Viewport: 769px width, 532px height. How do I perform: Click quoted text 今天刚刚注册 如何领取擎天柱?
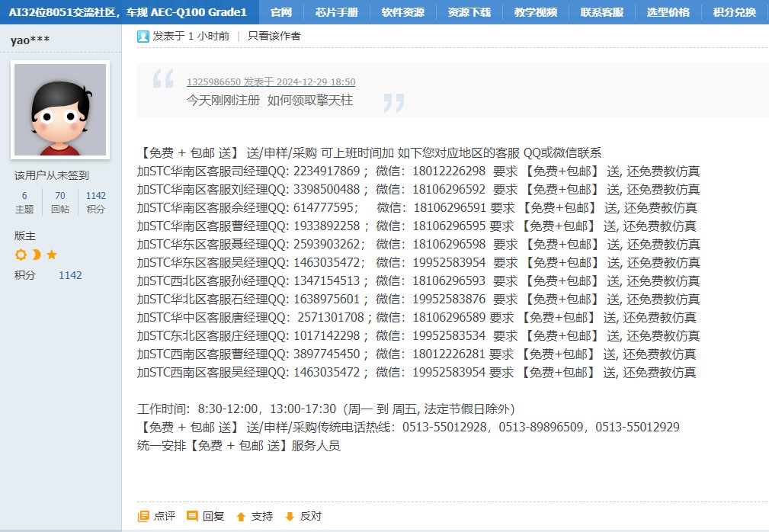coord(270,100)
